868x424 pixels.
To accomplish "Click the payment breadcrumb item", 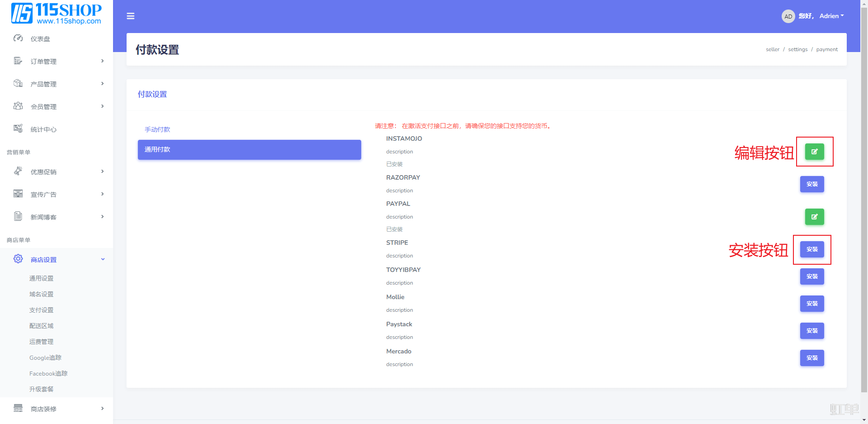I will point(827,49).
